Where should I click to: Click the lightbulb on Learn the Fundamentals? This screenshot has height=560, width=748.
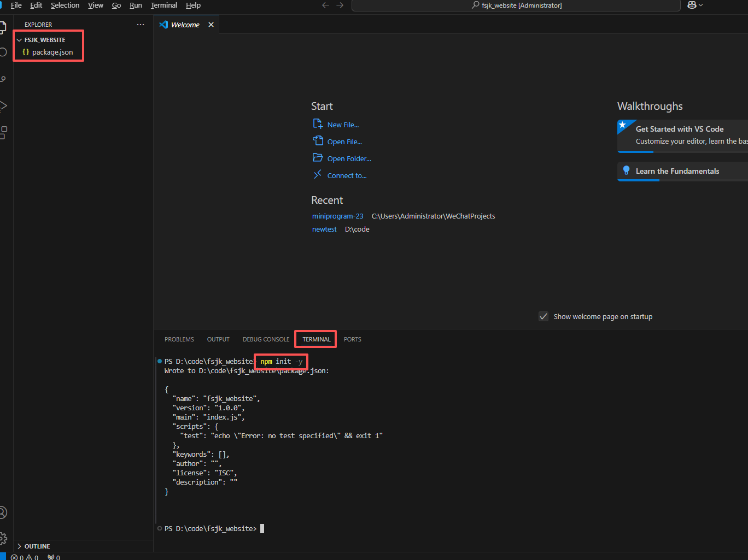click(x=626, y=170)
